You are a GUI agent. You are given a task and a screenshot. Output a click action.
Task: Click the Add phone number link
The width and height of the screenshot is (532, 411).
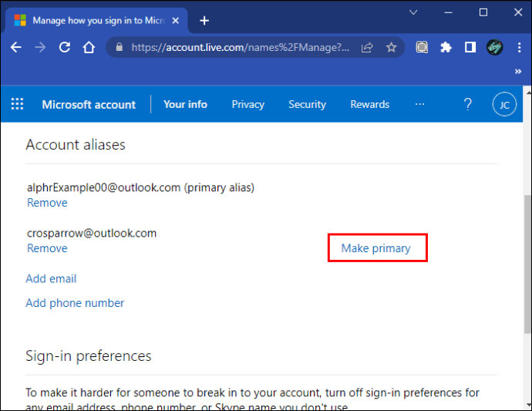point(75,303)
